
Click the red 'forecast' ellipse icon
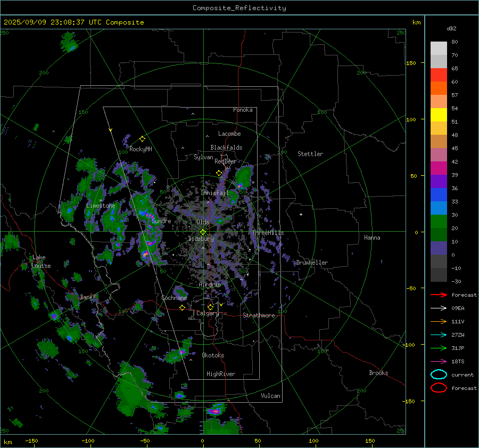[439, 388]
